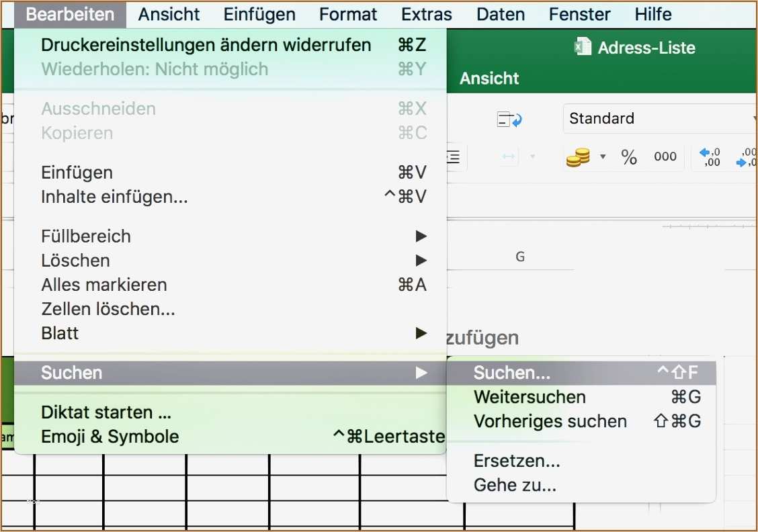The image size is (758, 532).
Task: Choose Zellen löschen...
Action: [x=230, y=309]
